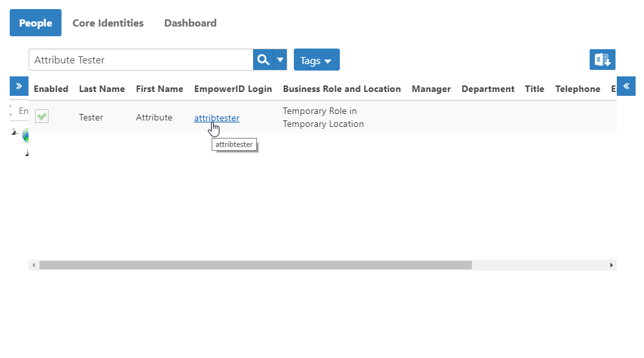Collapse the right panel double-chevron button
Image resolution: width=644 pixels, height=358 pixels.
click(627, 86)
